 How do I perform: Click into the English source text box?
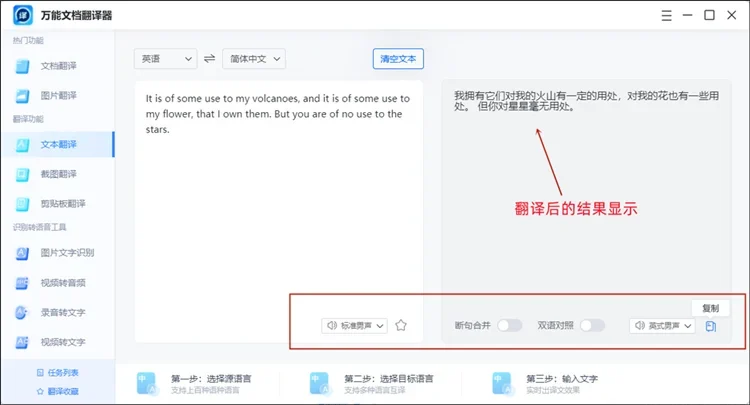pyautogui.click(x=279, y=211)
